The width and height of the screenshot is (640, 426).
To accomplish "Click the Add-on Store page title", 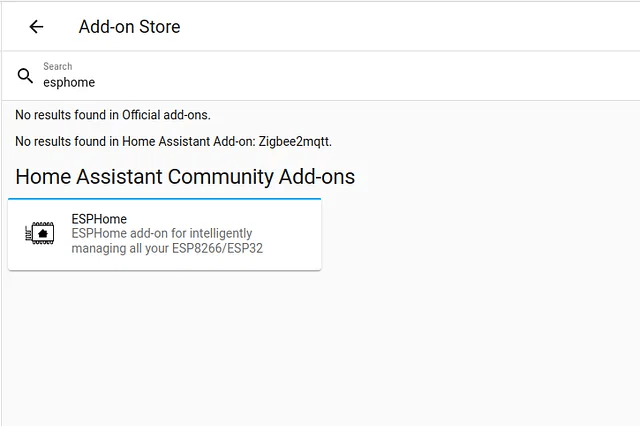I will 129,27.
